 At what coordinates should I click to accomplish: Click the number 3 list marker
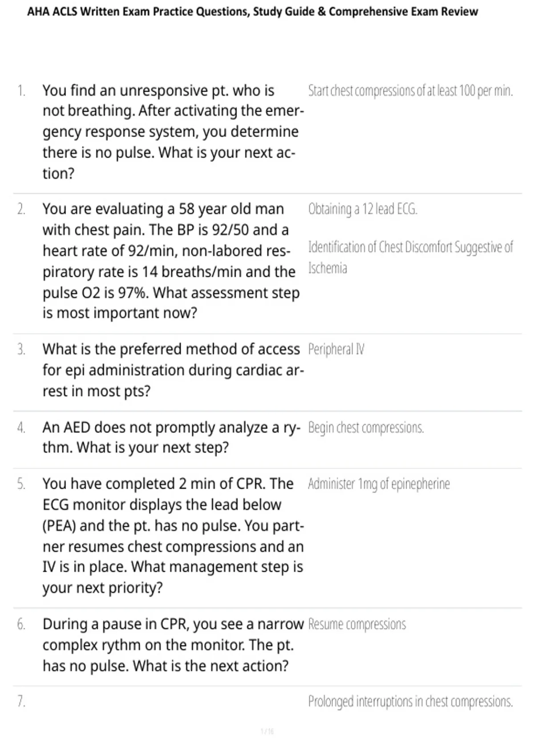pyautogui.click(x=21, y=350)
